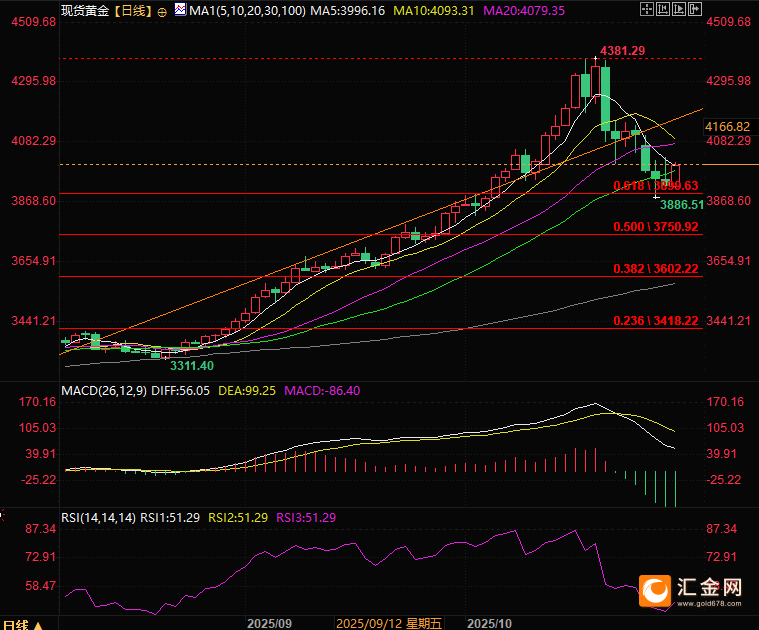Click the MA10:4093.31 value

click(x=434, y=11)
